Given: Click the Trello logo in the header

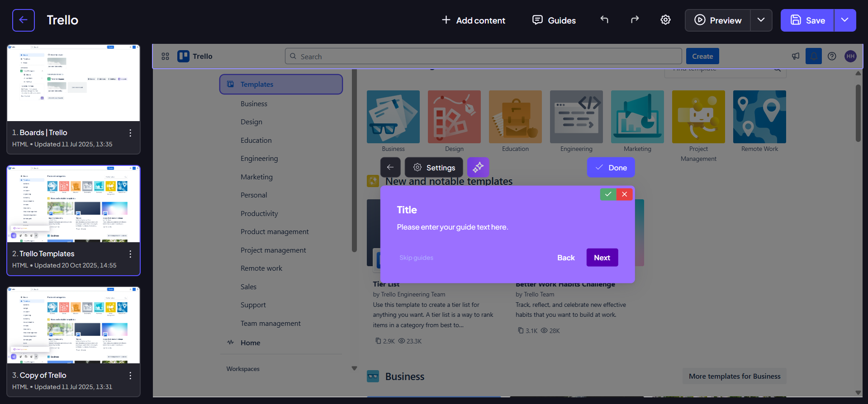Looking at the screenshot, I should click(195, 56).
